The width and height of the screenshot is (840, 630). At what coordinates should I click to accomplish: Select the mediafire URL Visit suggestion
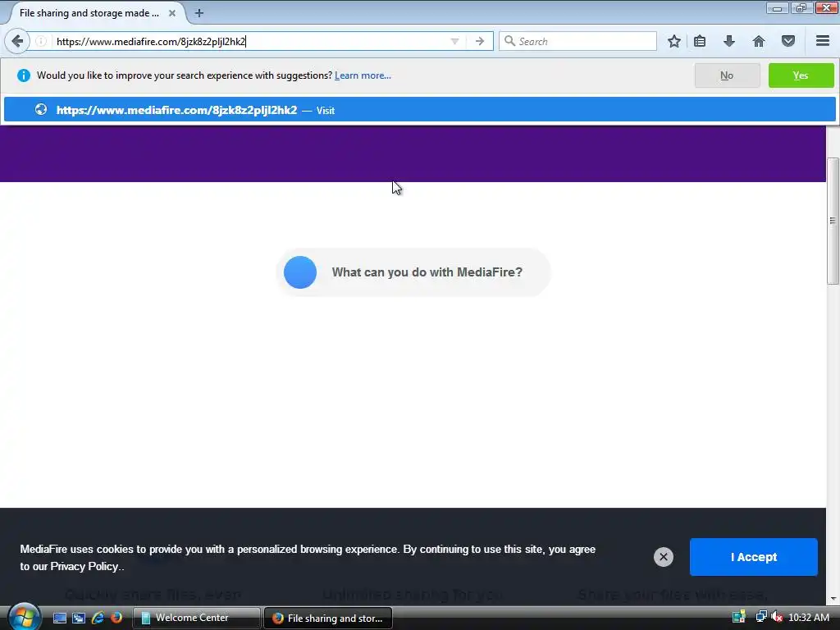click(420, 110)
